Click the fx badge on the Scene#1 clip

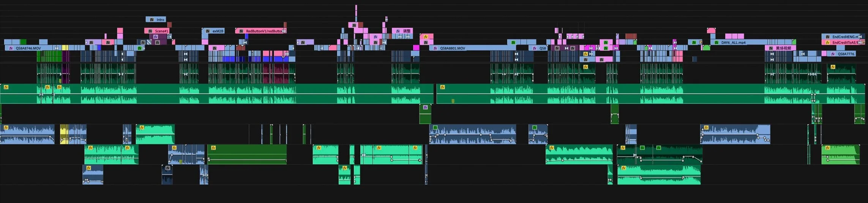[x=150, y=31]
